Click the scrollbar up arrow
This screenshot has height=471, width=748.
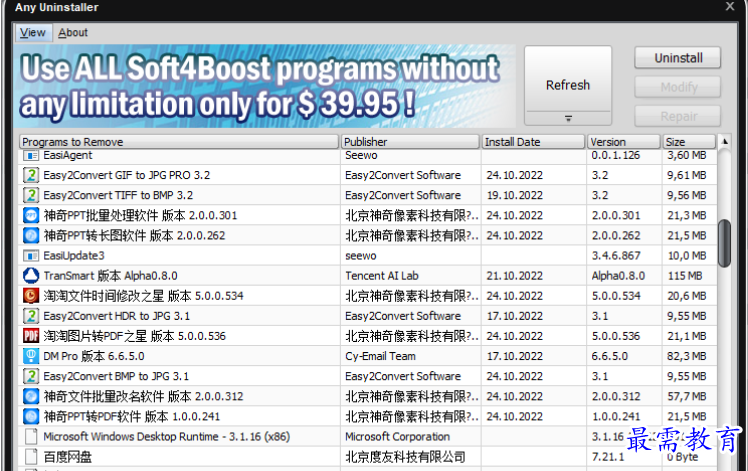725,142
